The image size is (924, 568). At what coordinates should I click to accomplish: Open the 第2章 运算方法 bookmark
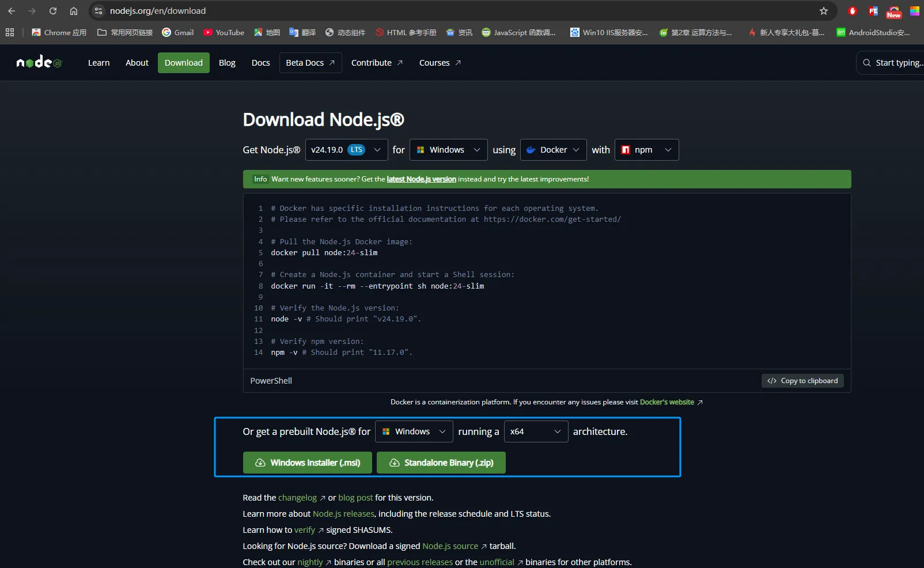point(695,32)
